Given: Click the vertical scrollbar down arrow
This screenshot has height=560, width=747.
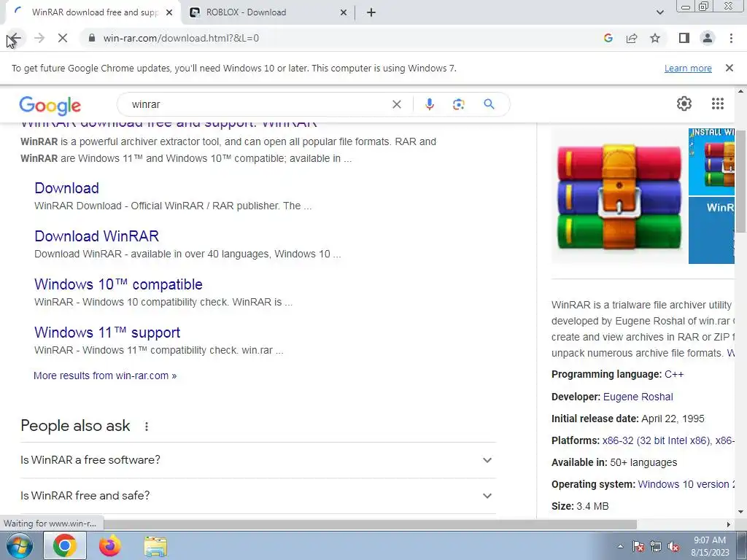Looking at the screenshot, I should tap(741, 513).
